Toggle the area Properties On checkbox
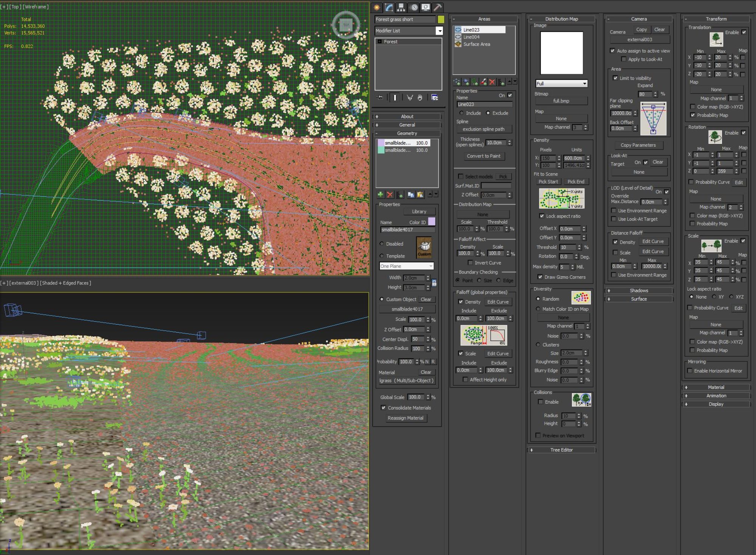The image size is (756, 555). 510,95
